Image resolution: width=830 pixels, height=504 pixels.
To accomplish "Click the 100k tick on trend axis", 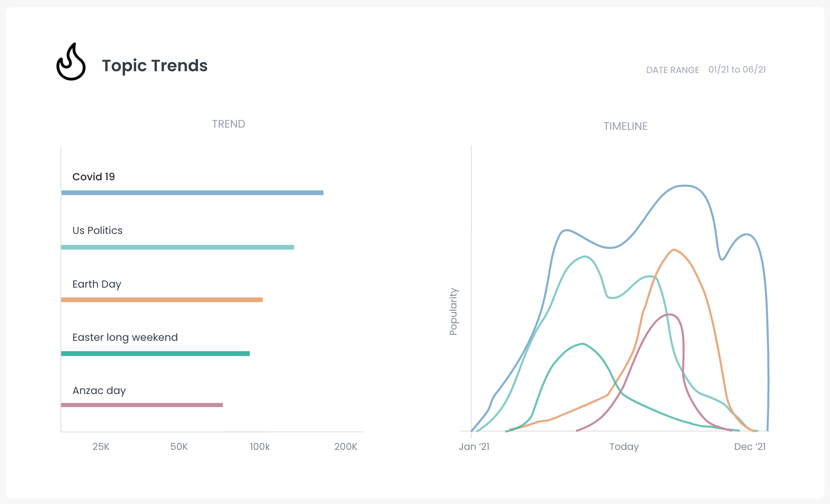I will (260, 447).
